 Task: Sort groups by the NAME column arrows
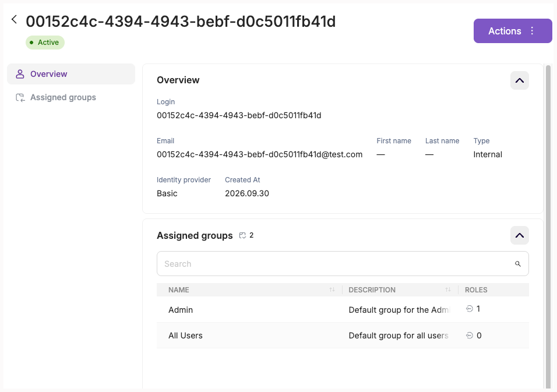click(x=332, y=289)
